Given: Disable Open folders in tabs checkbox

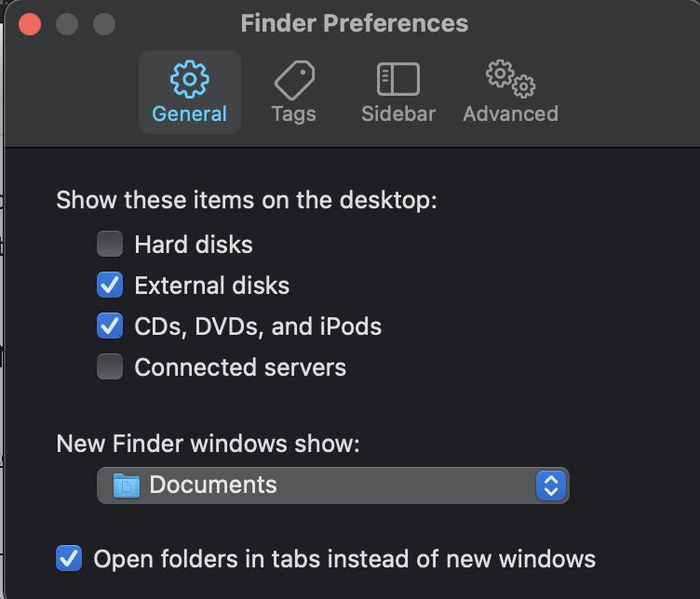Looking at the screenshot, I should point(69,559).
